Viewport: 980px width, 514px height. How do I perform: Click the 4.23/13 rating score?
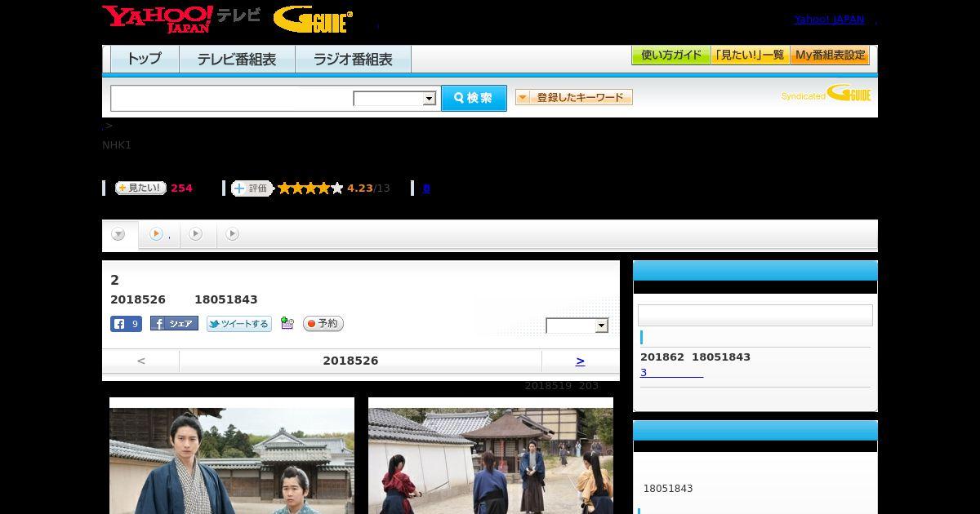click(368, 188)
